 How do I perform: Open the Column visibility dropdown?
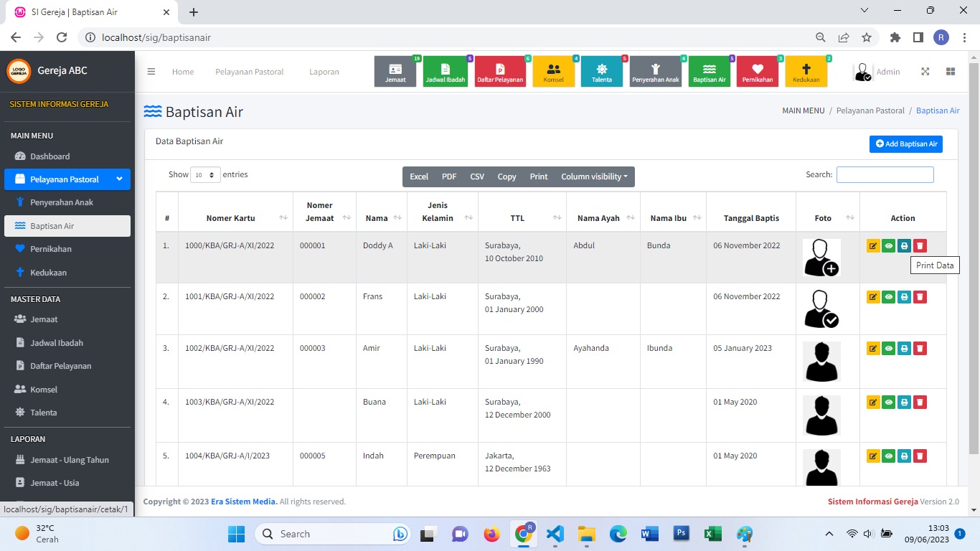point(593,176)
